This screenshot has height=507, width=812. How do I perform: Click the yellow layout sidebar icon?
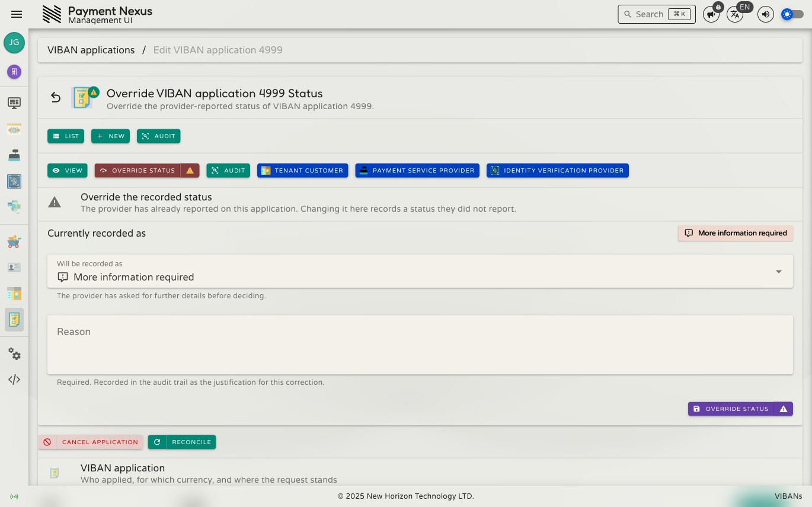click(14, 294)
